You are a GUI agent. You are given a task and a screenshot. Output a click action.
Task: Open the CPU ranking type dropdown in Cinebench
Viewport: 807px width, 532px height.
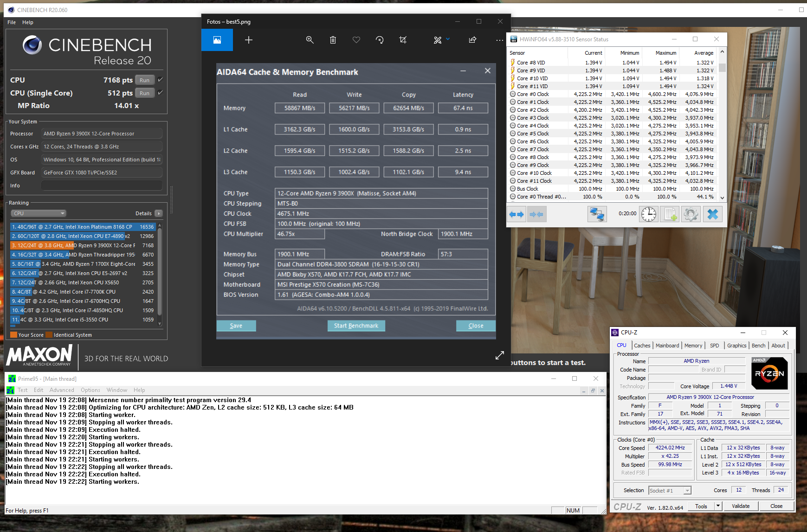39,213
